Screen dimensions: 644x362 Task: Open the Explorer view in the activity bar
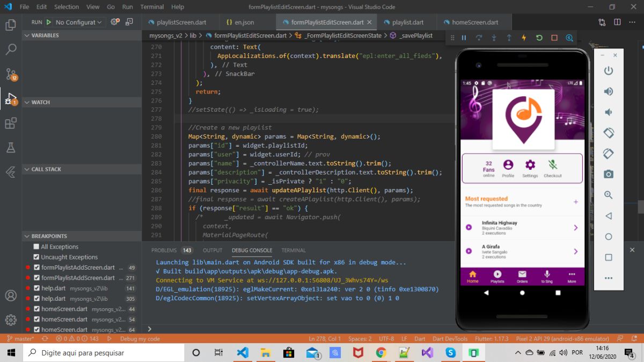click(x=11, y=25)
